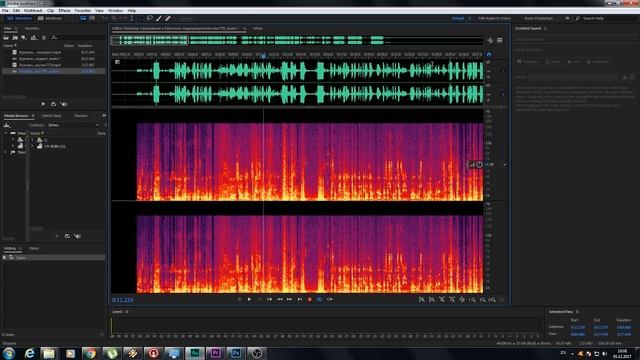Click the current time display 0:11.229

click(122, 300)
